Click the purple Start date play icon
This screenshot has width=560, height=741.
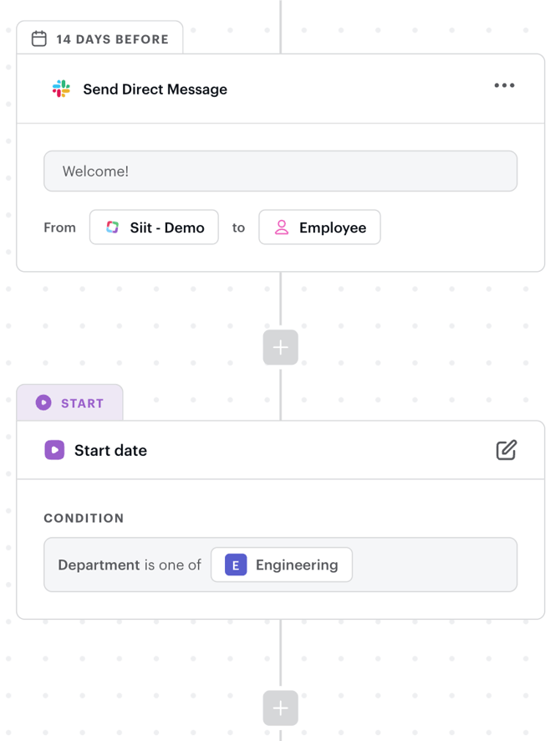54,450
